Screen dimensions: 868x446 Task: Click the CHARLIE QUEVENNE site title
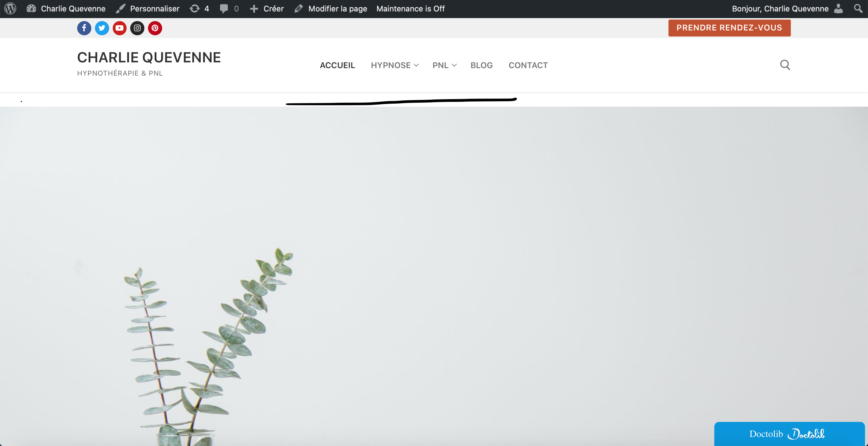tap(149, 58)
